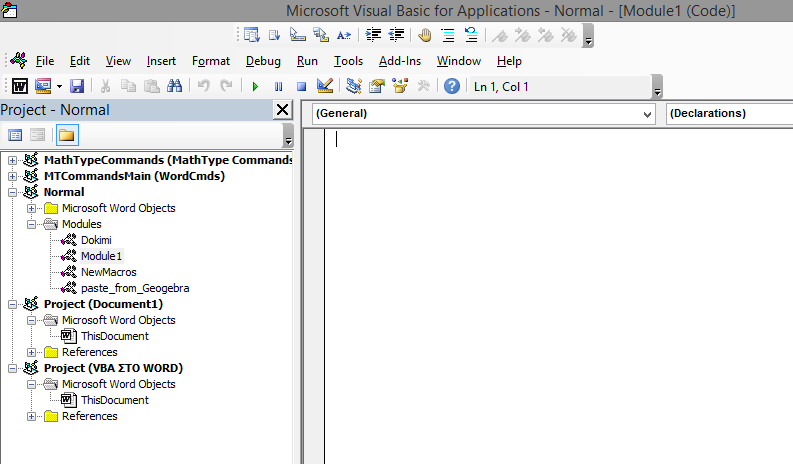Switch to Microsoft Word via W icon

[x=20, y=87]
